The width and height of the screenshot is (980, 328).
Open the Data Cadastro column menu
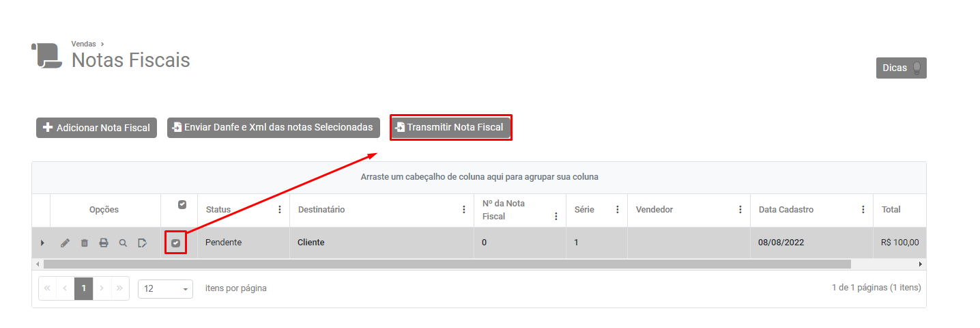tap(863, 210)
